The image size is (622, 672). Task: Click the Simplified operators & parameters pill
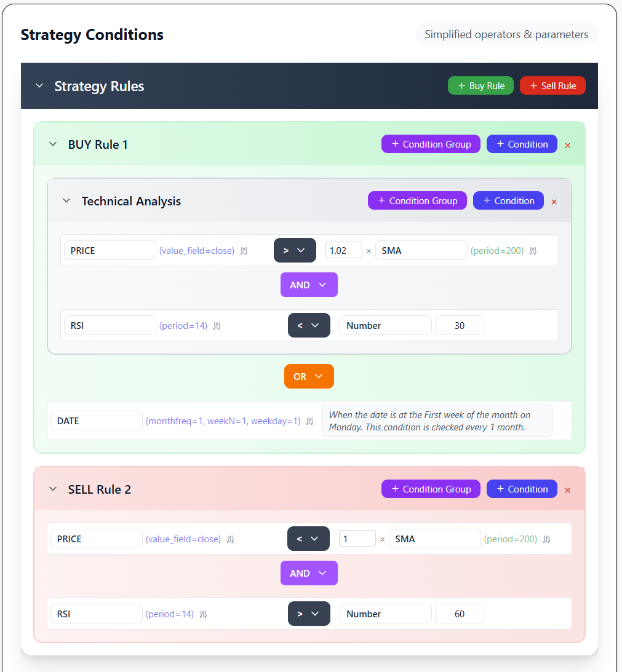click(x=506, y=34)
